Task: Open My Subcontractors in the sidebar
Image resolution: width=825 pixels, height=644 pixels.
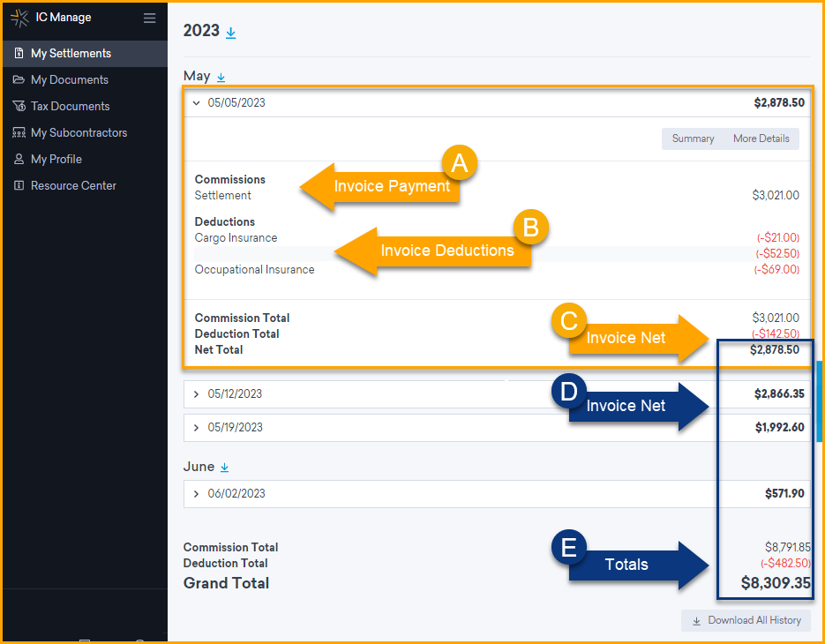Action: [79, 132]
